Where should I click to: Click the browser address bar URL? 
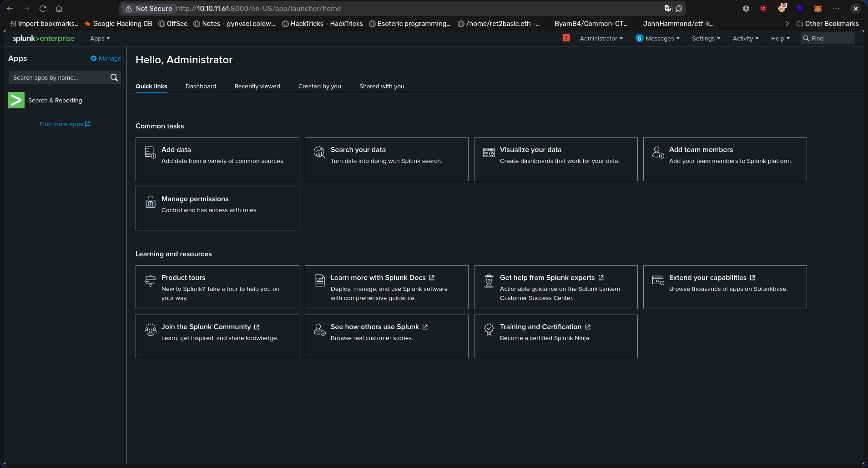coord(258,9)
